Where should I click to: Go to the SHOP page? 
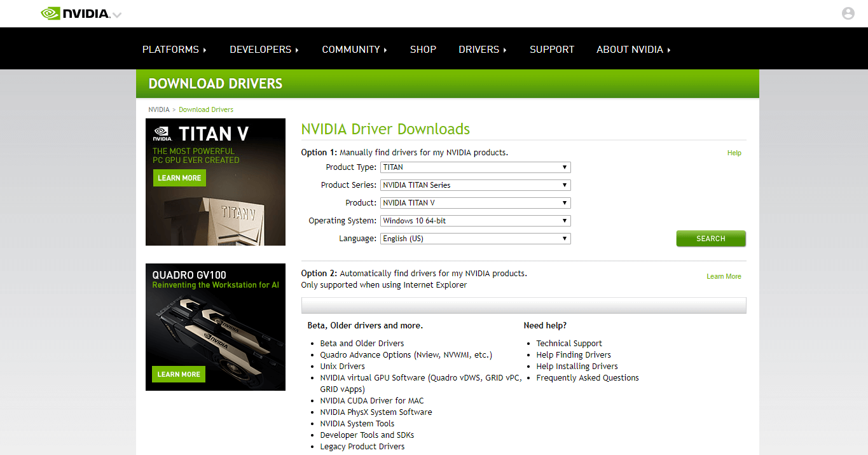point(423,49)
